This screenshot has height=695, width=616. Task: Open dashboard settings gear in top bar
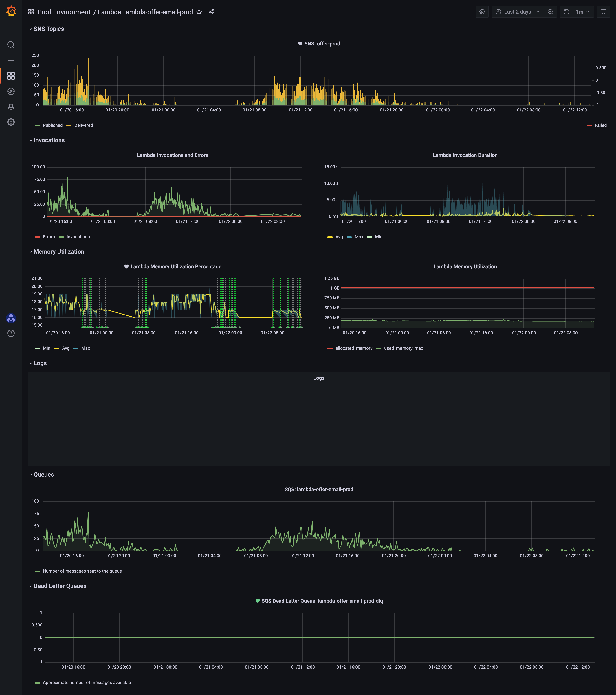click(482, 12)
